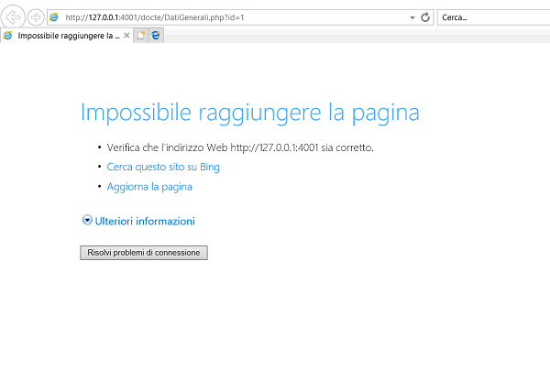Screen dimensions: 550x392
Task: Click the Cerca search box
Action: (493, 17)
